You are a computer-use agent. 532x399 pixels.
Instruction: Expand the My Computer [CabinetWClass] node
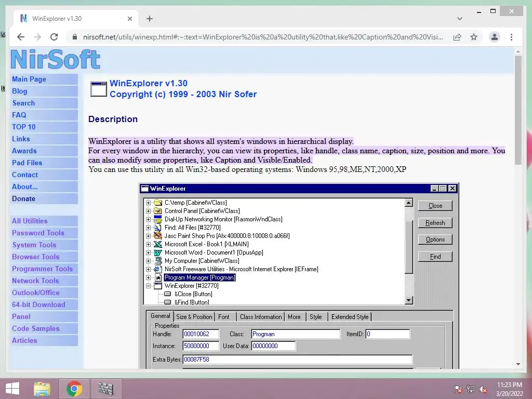click(x=148, y=261)
